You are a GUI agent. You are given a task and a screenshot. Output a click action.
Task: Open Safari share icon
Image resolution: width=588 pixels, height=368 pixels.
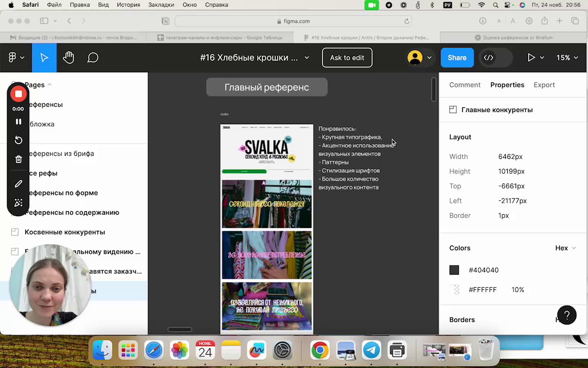(544, 20)
